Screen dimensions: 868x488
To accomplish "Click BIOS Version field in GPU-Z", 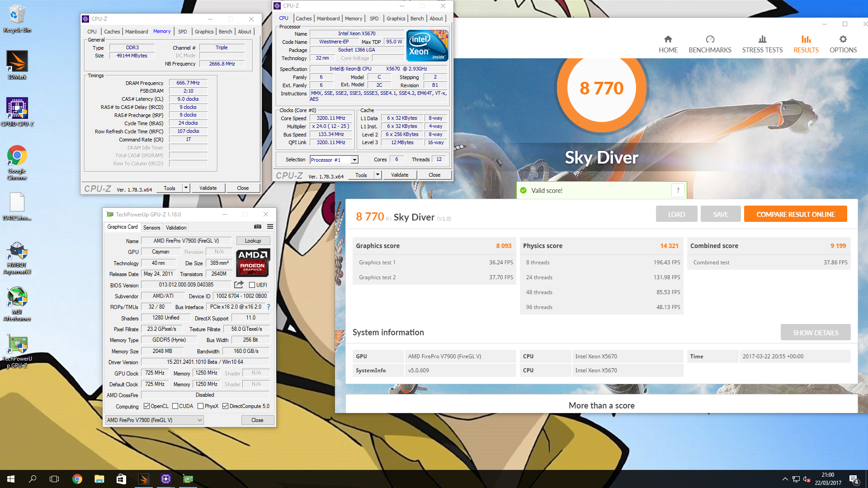I will tap(186, 285).
